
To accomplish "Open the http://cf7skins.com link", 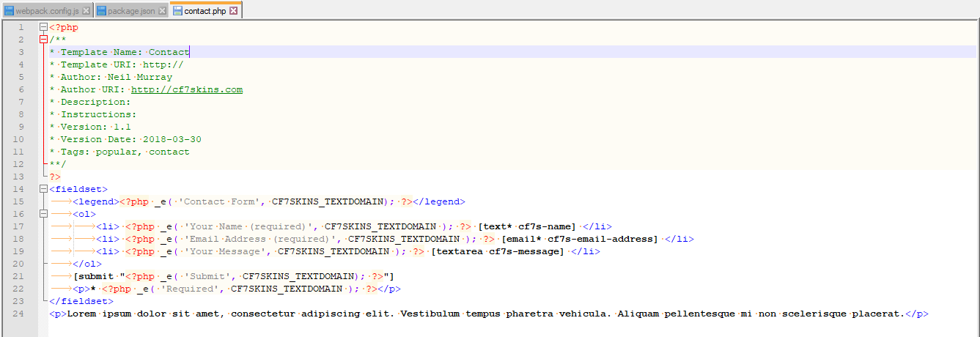I will coord(187,89).
